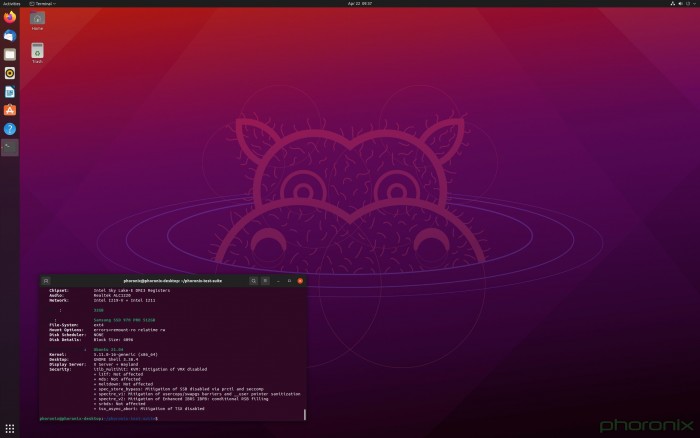This screenshot has width=700, height=438.
Task: Click the terminal search button
Action: [254, 281]
